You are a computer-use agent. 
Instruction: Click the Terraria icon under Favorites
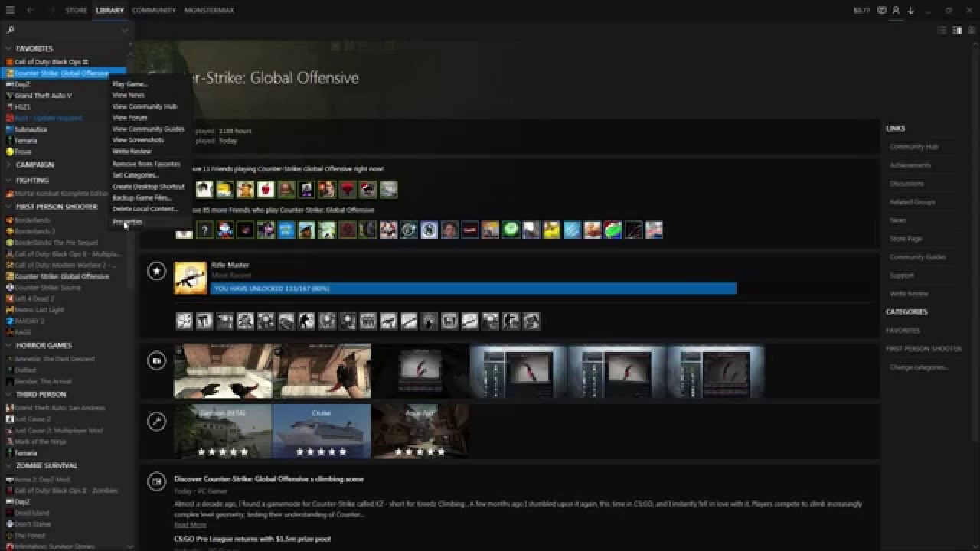click(x=9, y=141)
